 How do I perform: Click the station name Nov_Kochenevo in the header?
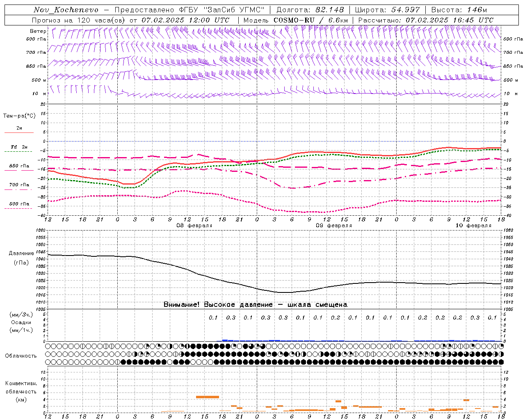pos(66,10)
